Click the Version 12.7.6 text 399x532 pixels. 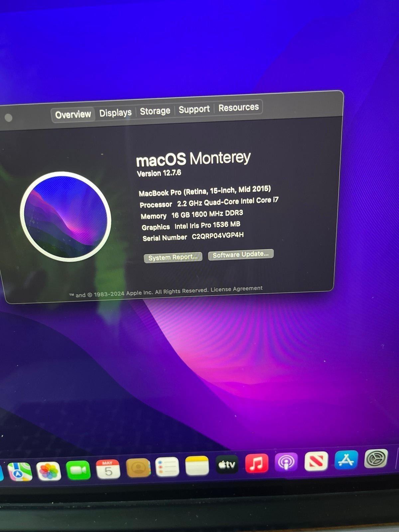click(x=159, y=173)
